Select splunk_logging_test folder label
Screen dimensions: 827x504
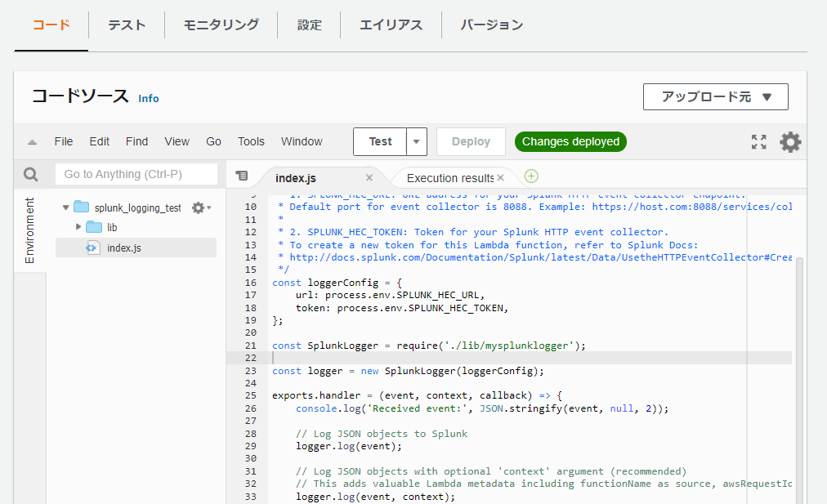coord(137,207)
